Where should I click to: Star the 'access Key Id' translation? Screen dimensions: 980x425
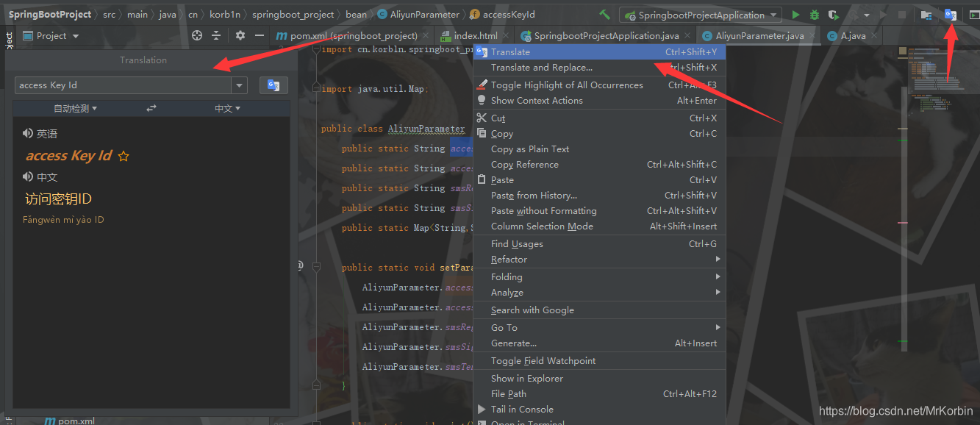coord(124,156)
